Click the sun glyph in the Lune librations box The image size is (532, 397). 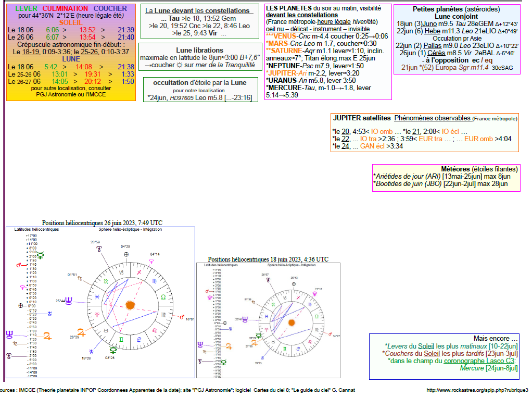[x=180, y=65]
